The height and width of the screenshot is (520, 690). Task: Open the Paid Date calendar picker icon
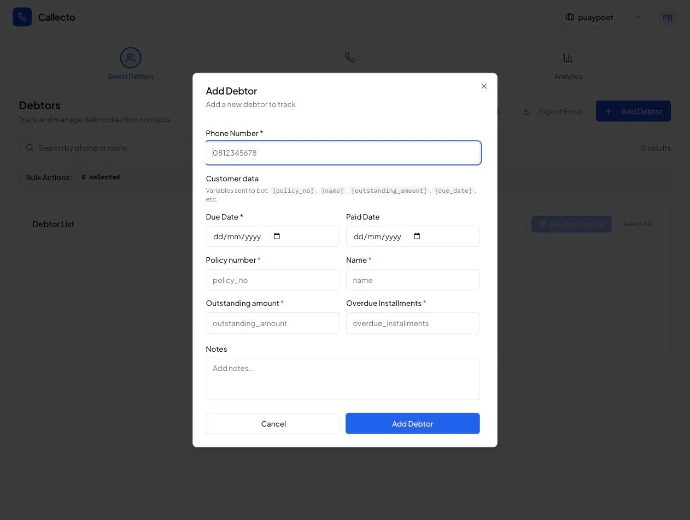[417, 236]
